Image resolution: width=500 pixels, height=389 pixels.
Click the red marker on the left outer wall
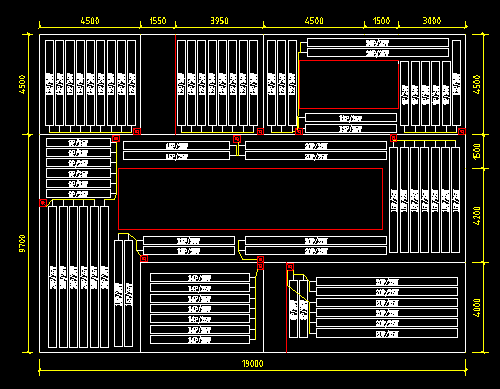(x=43, y=203)
